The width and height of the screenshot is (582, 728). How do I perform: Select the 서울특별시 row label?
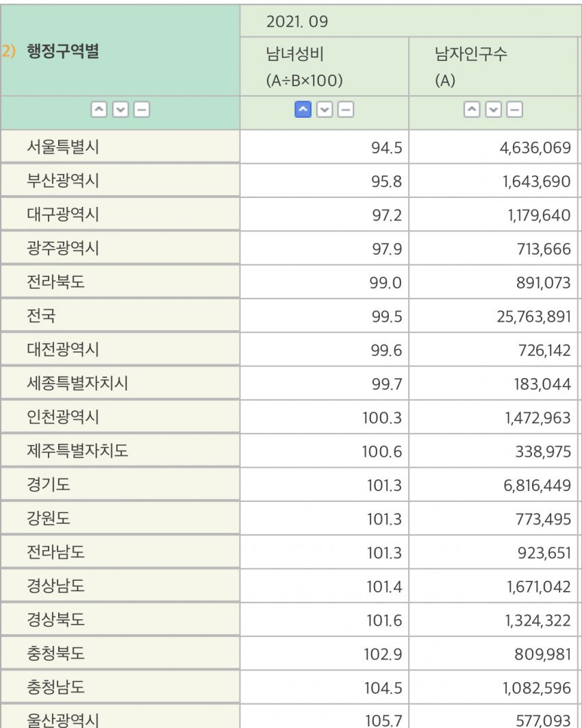63,147
